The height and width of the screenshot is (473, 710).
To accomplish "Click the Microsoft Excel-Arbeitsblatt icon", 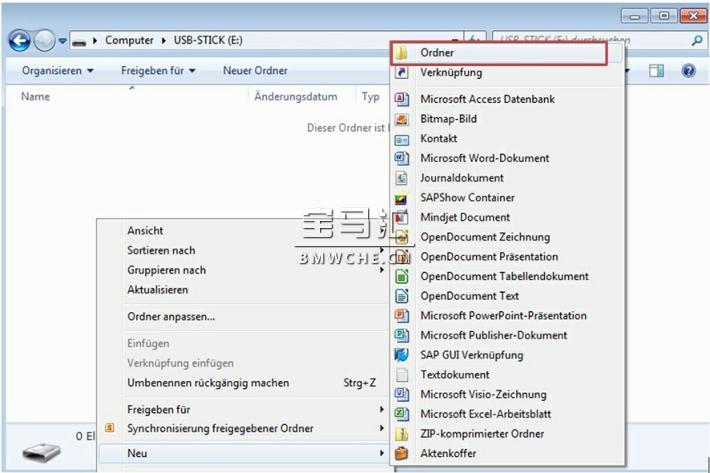I will click(x=402, y=414).
